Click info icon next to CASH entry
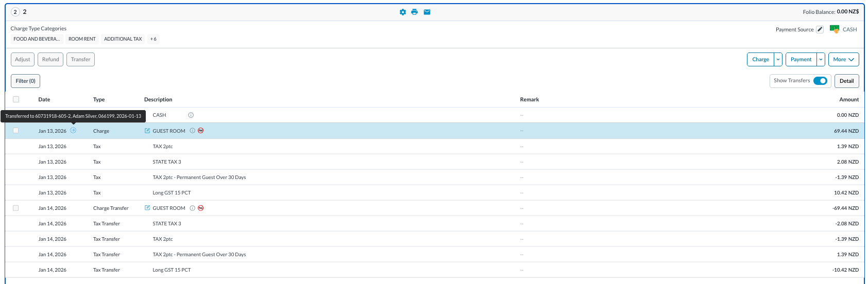This screenshot has width=868, height=284. click(191, 115)
